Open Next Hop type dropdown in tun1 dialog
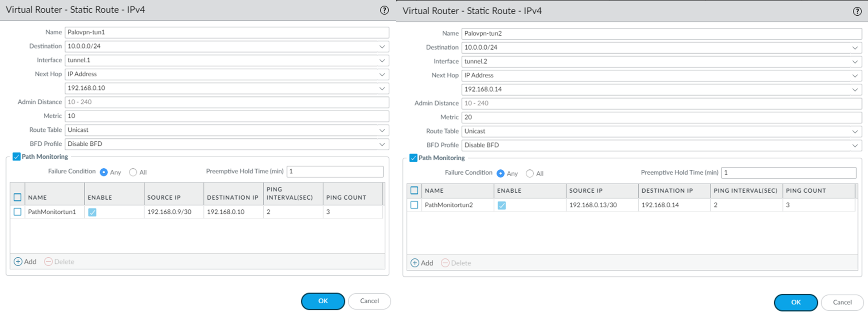Image resolution: width=868 pixels, height=319 pixels. (382, 74)
